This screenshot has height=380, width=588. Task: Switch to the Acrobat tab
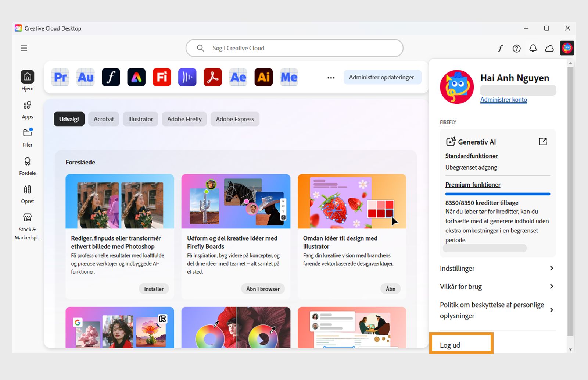(x=104, y=119)
